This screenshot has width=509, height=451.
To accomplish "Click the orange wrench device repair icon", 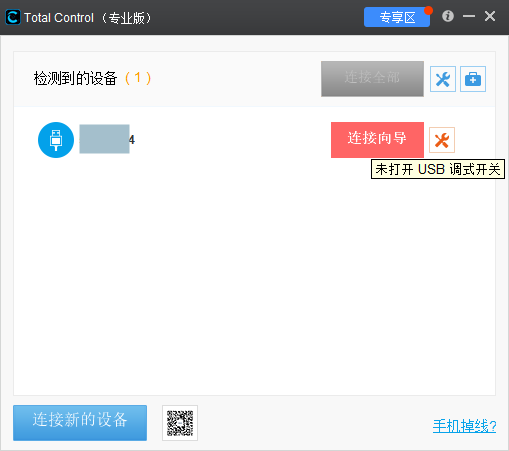I will (x=442, y=140).
